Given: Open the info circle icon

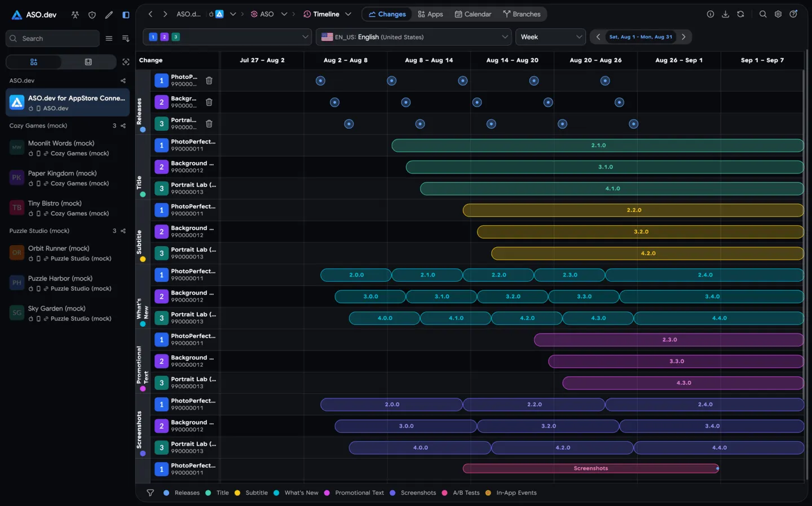Looking at the screenshot, I should coord(710,14).
